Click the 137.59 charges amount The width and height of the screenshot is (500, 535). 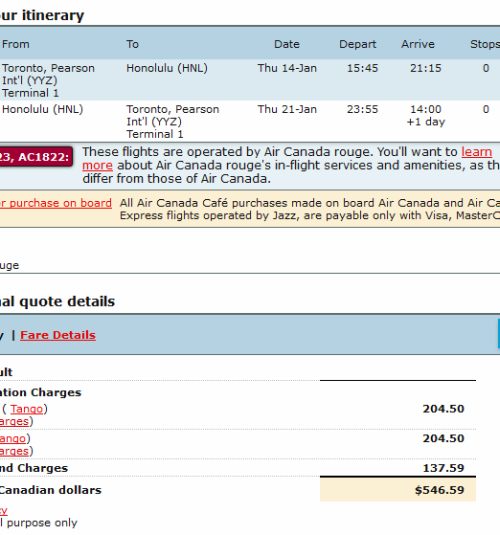443,468
